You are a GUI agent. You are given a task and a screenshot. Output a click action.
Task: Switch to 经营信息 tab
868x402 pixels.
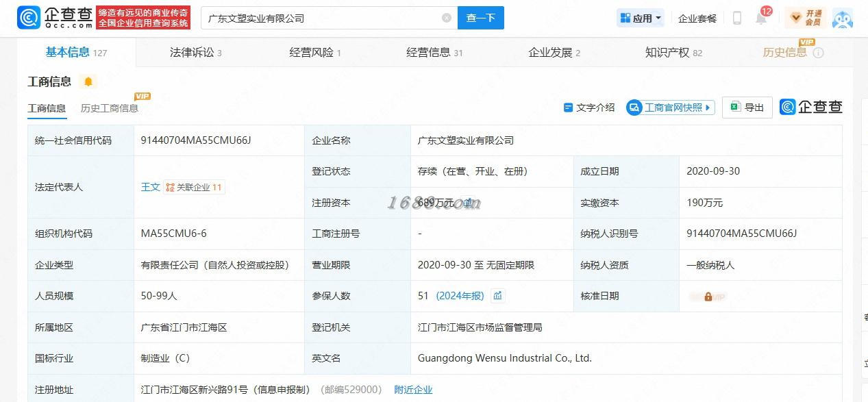434,53
